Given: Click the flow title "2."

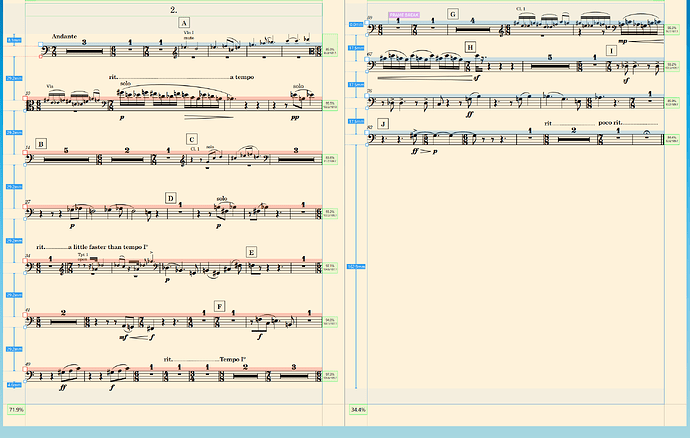Looking at the screenshot, I should pyautogui.click(x=174, y=10).
